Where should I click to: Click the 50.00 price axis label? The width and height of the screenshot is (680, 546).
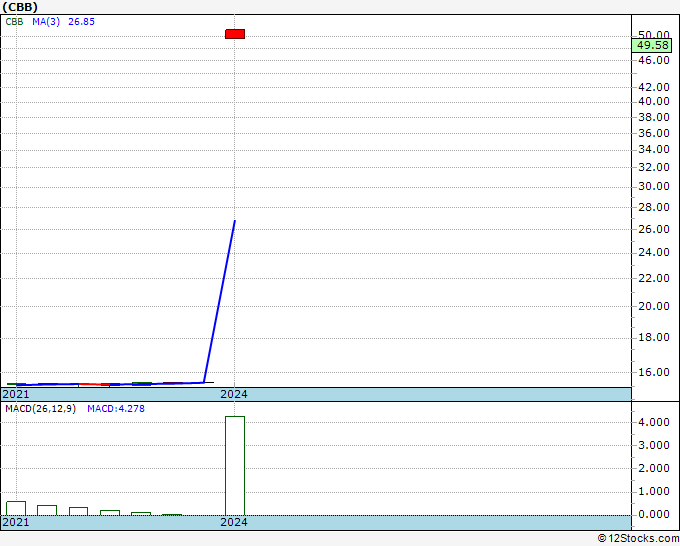[654, 35]
